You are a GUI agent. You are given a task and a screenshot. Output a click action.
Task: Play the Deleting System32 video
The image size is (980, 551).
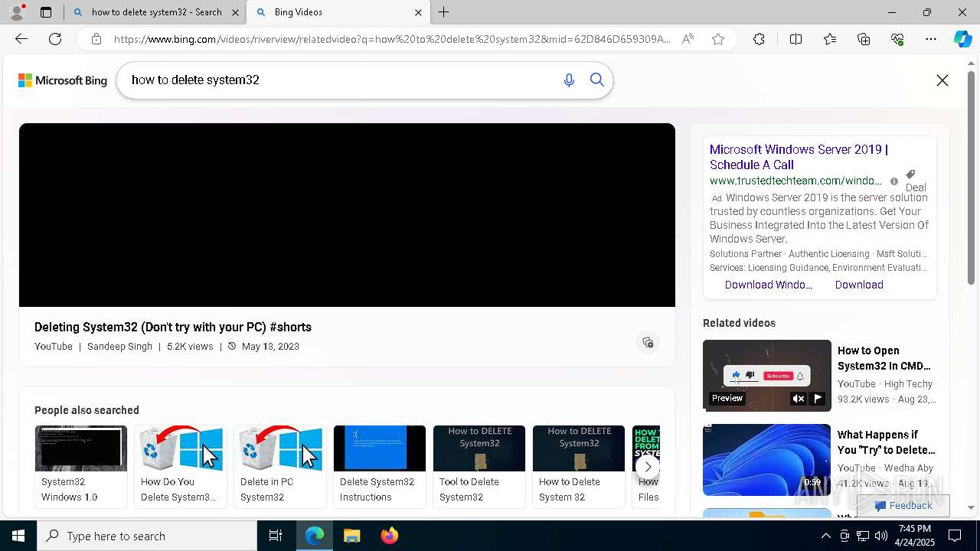click(347, 215)
